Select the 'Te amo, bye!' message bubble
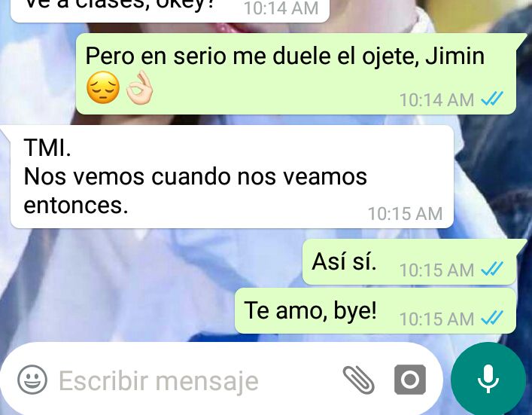The image size is (532, 415). click(375, 311)
